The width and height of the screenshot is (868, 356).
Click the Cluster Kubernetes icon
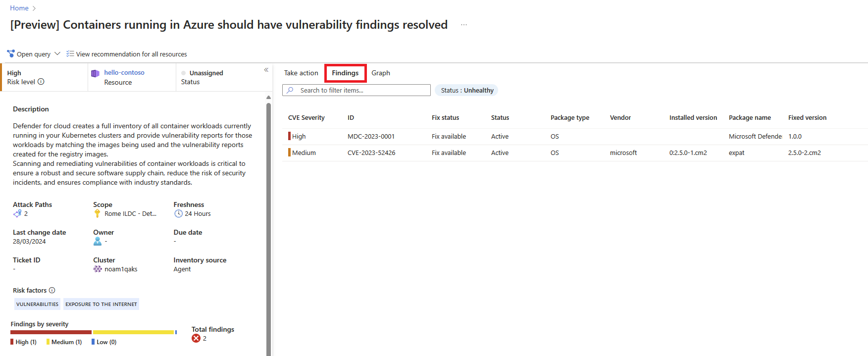[98, 269]
